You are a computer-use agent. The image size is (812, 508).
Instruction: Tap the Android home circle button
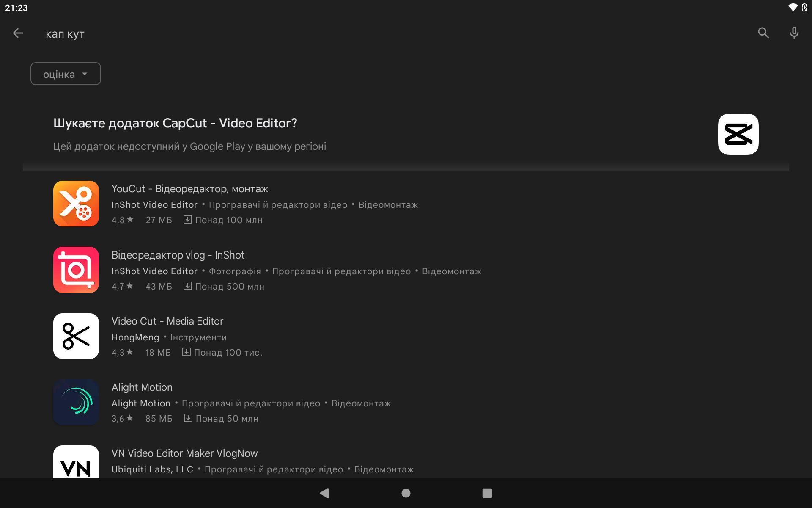406,493
